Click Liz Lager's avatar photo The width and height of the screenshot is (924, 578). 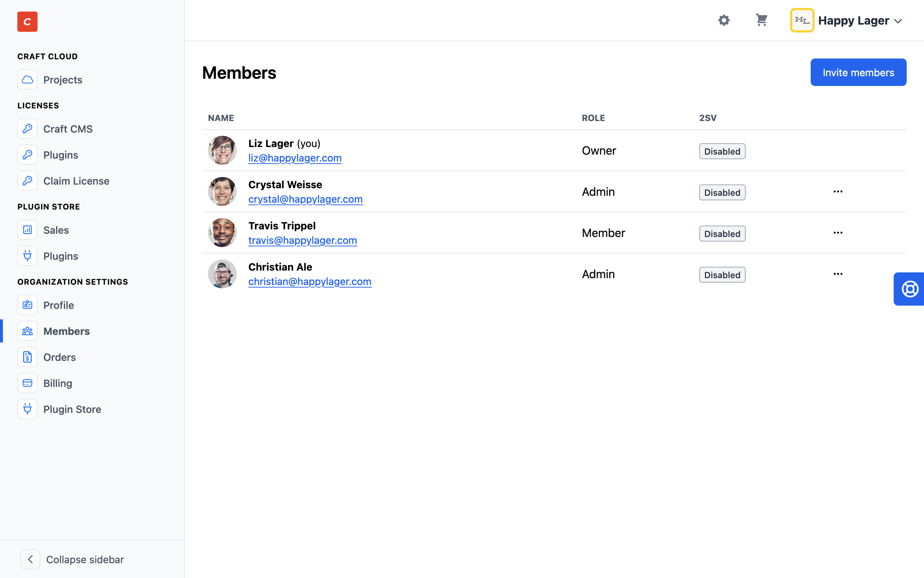(222, 150)
